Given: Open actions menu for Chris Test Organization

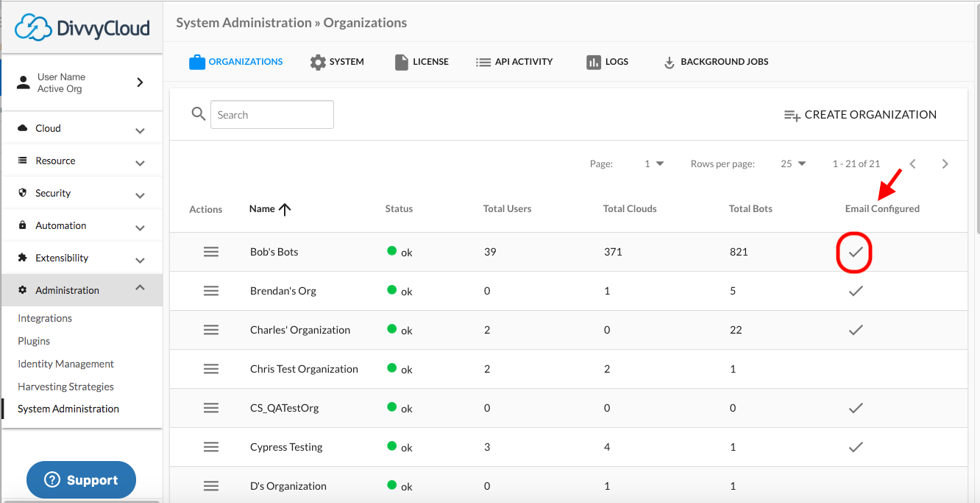Looking at the screenshot, I should coord(211,369).
